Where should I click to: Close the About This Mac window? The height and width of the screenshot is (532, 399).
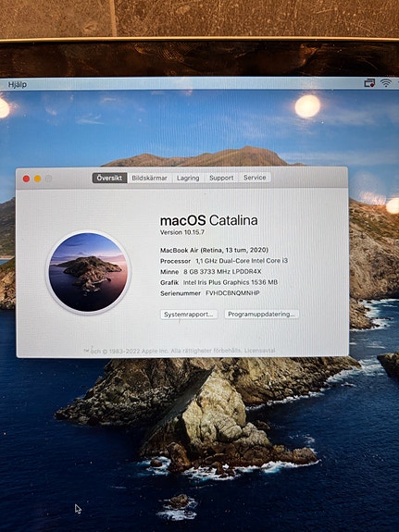coord(26,179)
